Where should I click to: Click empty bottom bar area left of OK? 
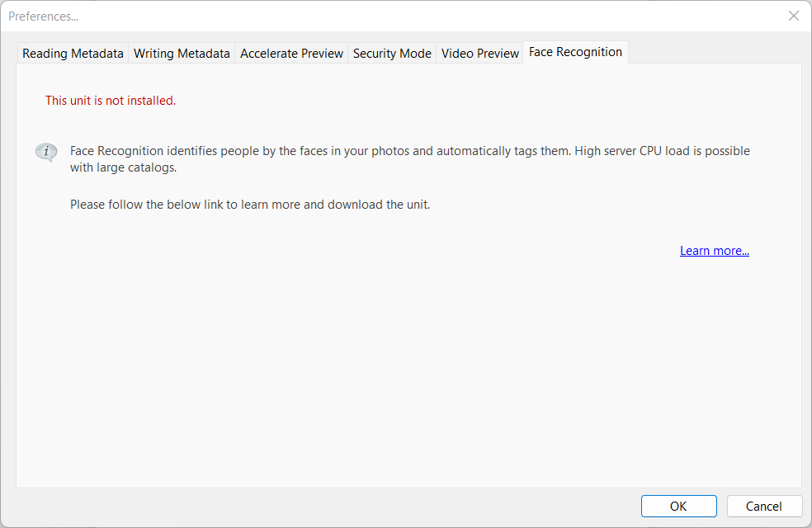(x=330, y=507)
